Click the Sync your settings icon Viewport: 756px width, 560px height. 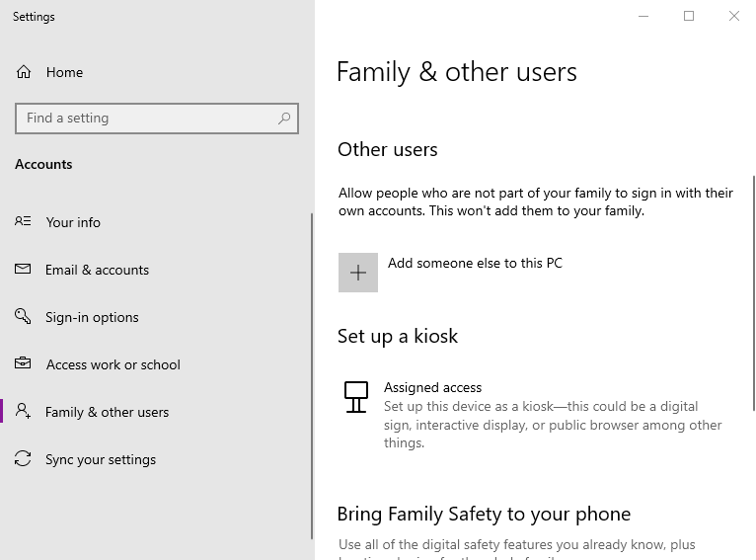pyautogui.click(x=23, y=459)
